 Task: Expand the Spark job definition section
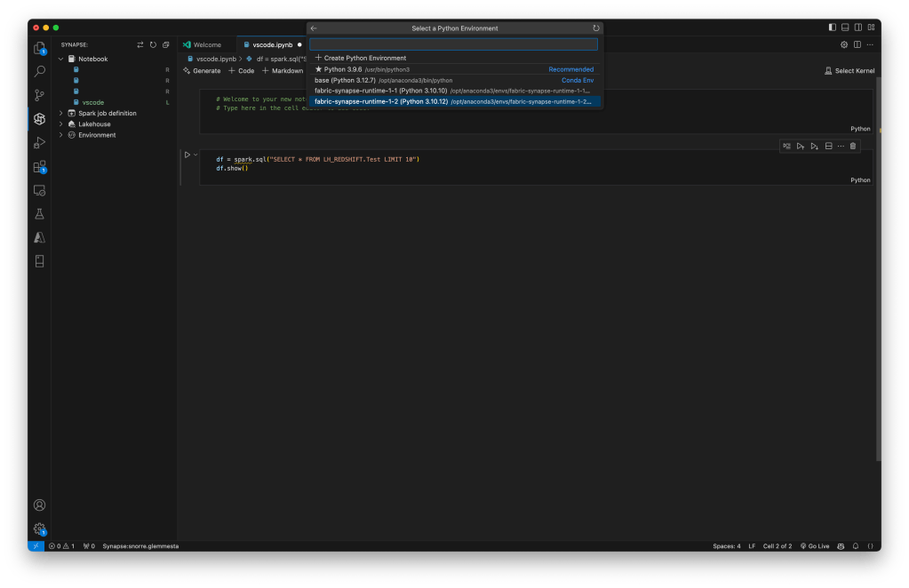pyautogui.click(x=60, y=113)
